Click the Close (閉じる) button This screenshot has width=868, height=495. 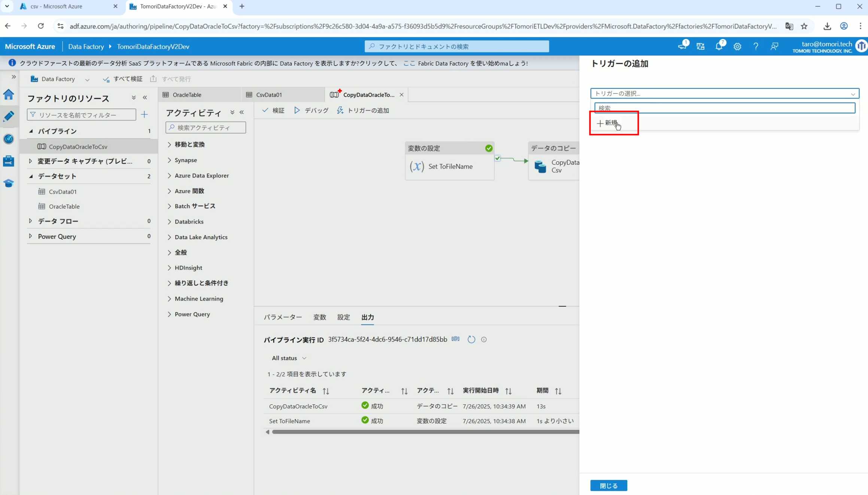[x=608, y=486]
